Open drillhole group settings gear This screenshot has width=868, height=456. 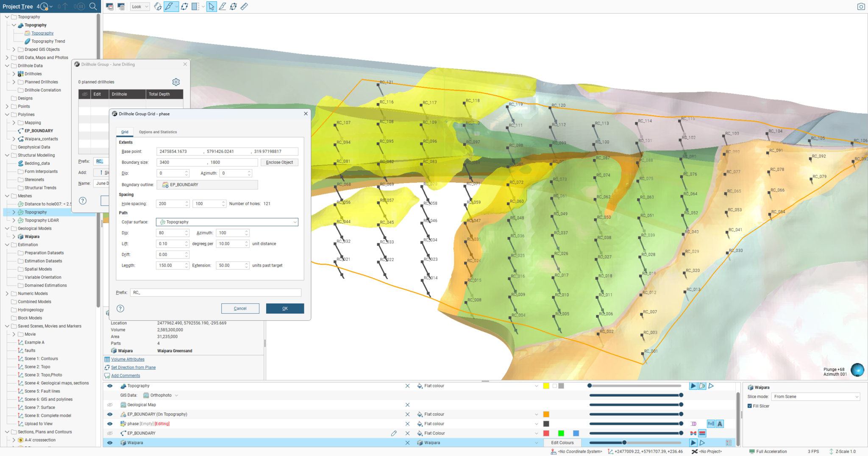click(176, 82)
